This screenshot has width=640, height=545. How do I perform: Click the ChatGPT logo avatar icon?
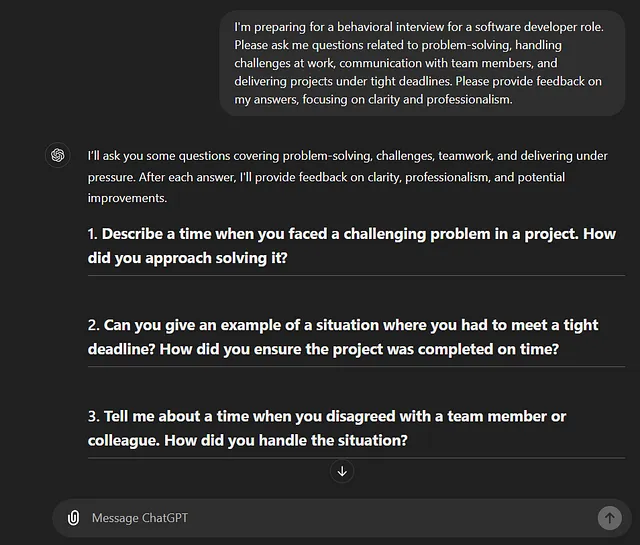click(58, 155)
